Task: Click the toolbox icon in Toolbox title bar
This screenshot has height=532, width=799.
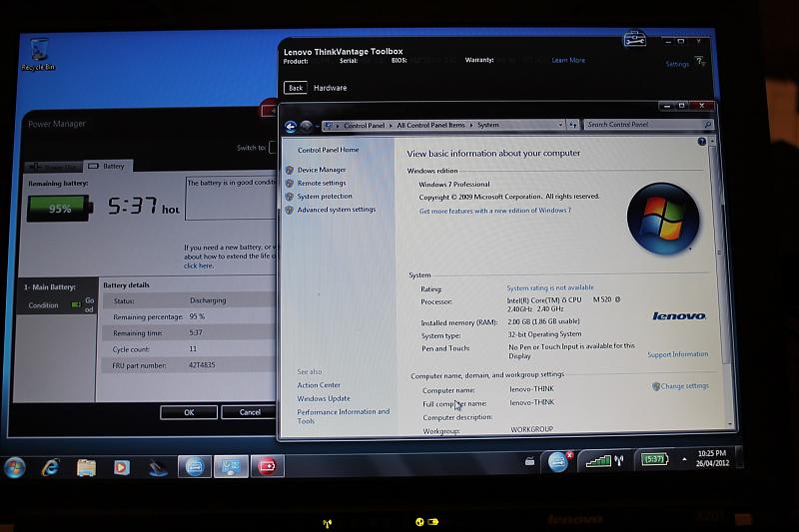Action: [634, 39]
